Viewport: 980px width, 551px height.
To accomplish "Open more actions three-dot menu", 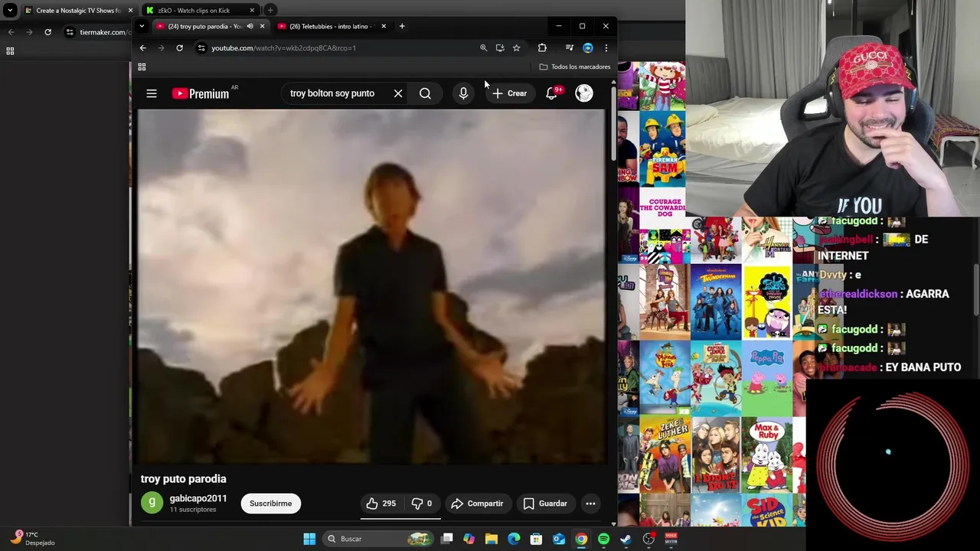I will click(x=590, y=504).
